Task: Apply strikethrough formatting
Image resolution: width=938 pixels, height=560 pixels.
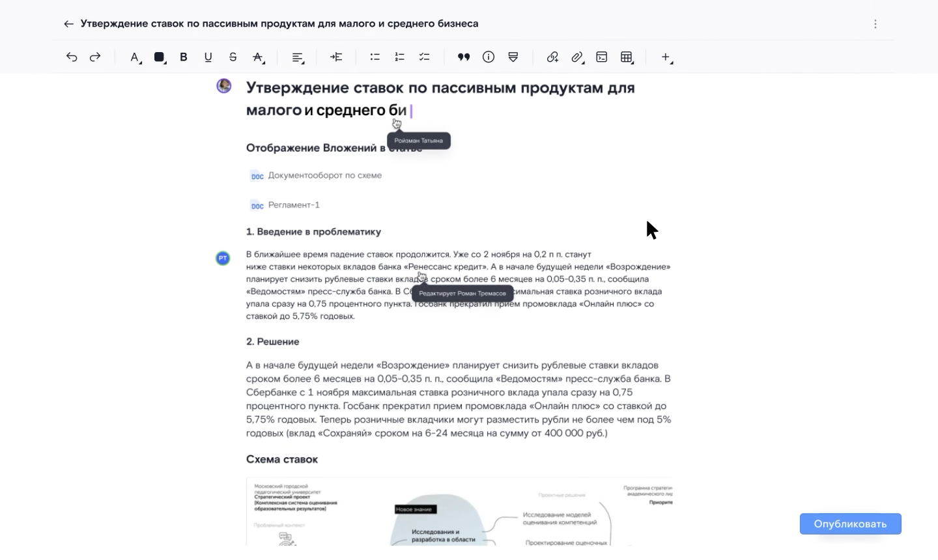Action: click(233, 57)
